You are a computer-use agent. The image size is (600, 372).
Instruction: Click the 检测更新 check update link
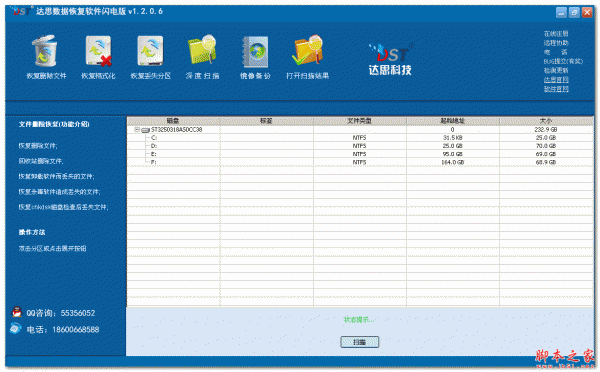[x=556, y=70]
